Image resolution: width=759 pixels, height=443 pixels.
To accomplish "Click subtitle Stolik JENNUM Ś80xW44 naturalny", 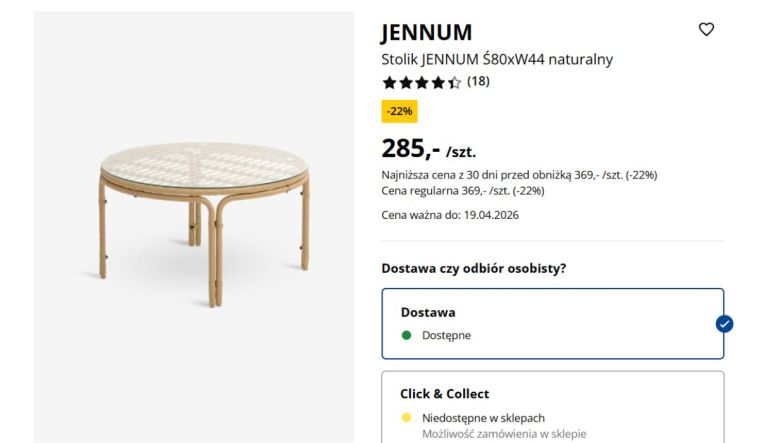I will pyautogui.click(x=497, y=59).
